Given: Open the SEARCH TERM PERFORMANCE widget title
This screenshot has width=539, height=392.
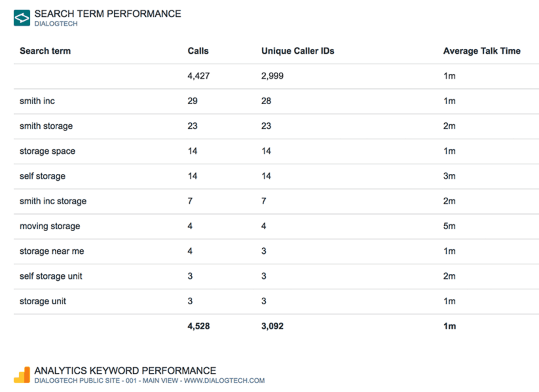Looking at the screenshot, I should pyautogui.click(x=108, y=14).
